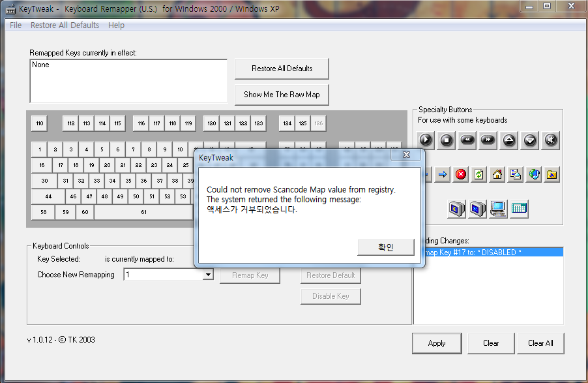
Task: Click the Clear button
Action: pyautogui.click(x=491, y=343)
